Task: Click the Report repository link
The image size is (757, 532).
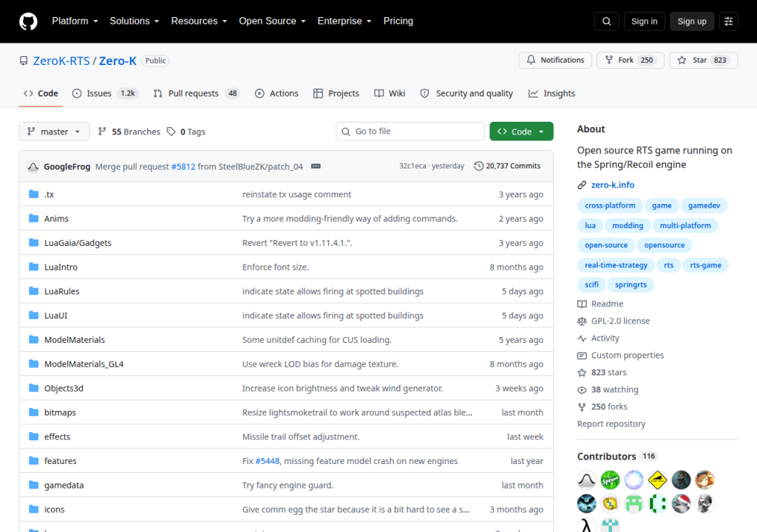Action: coord(611,424)
